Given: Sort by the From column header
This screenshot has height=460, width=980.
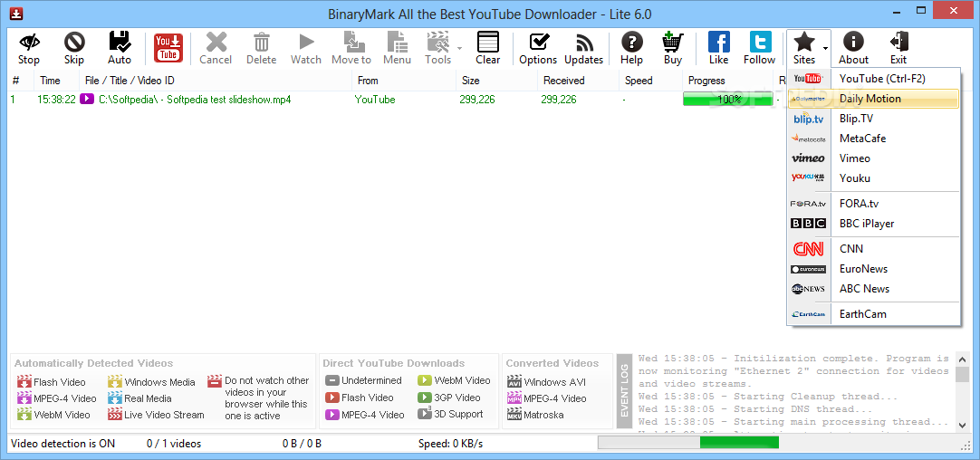Looking at the screenshot, I should coord(403,81).
